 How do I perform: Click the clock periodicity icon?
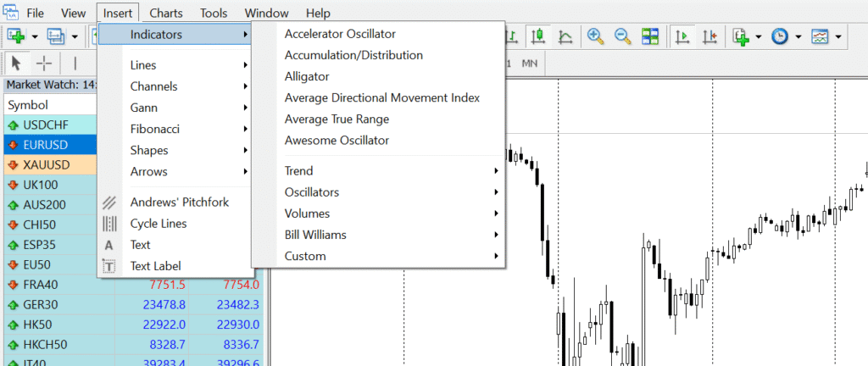(x=780, y=36)
